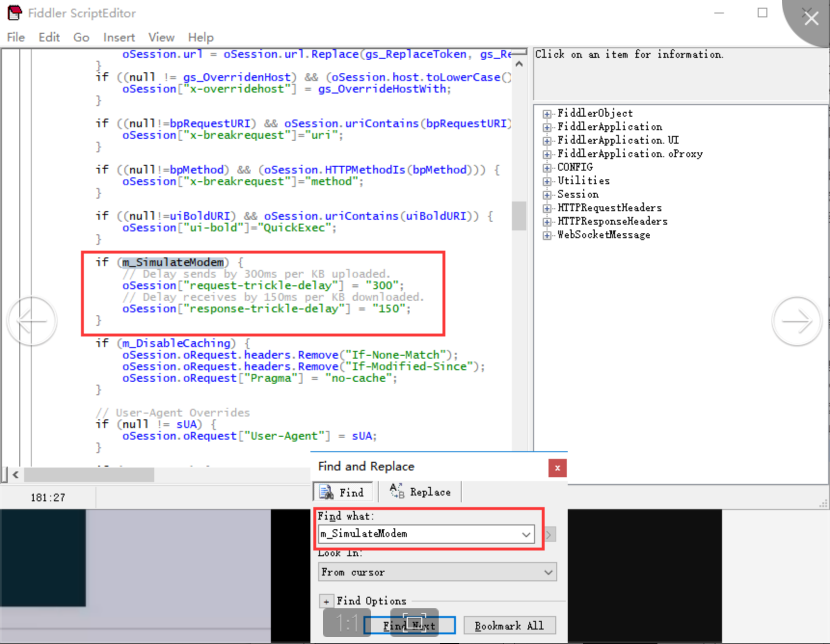Expand the HTTPRequestHeaders node
The width and height of the screenshot is (830, 644).
click(x=547, y=208)
